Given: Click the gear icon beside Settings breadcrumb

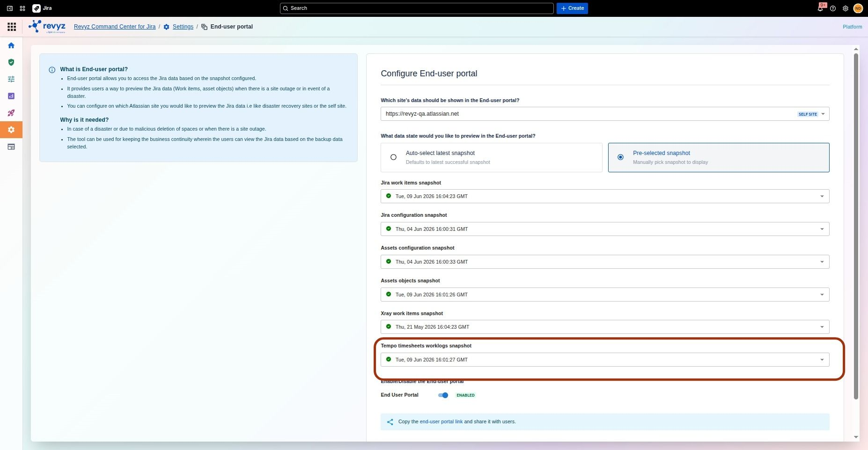Looking at the screenshot, I should pyautogui.click(x=166, y=27).
